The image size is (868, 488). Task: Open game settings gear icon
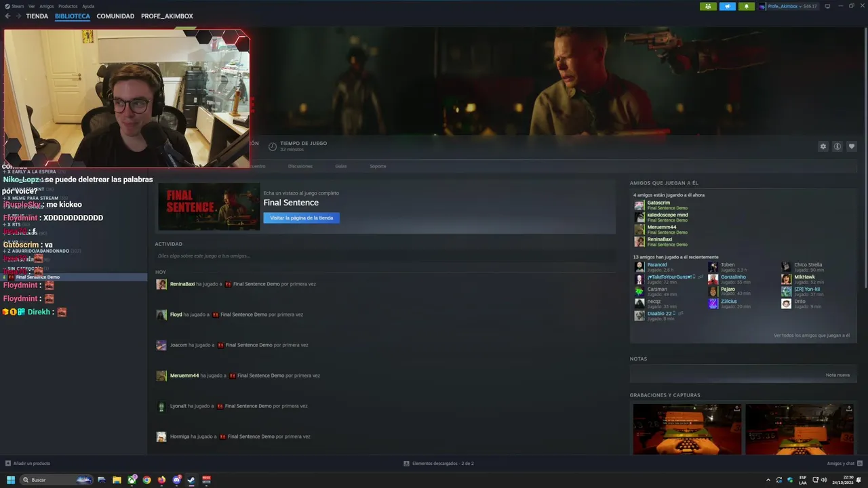(823, 146)
